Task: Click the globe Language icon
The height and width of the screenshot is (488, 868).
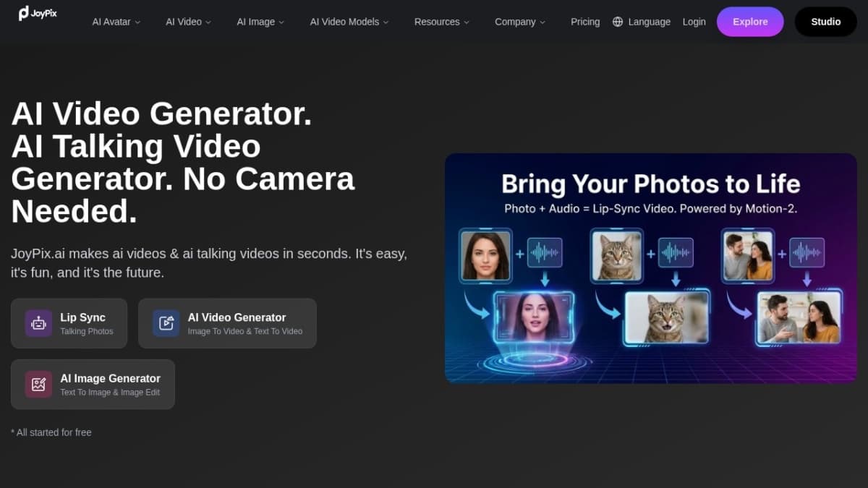Action: click(618, 22)
